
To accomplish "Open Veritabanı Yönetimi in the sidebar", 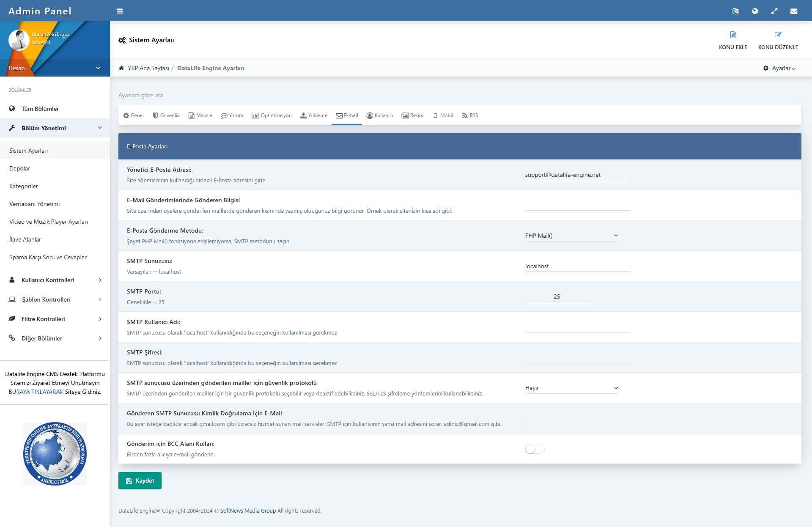I will coord(35,204).
